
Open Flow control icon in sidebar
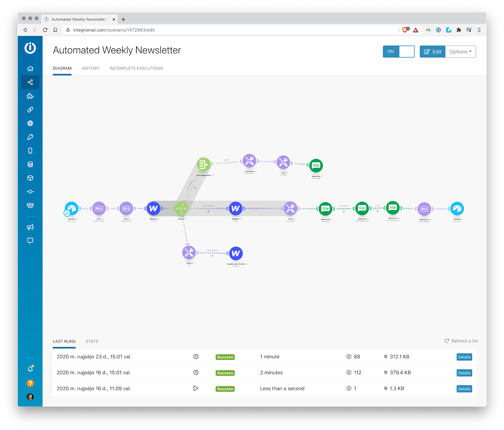30,192
